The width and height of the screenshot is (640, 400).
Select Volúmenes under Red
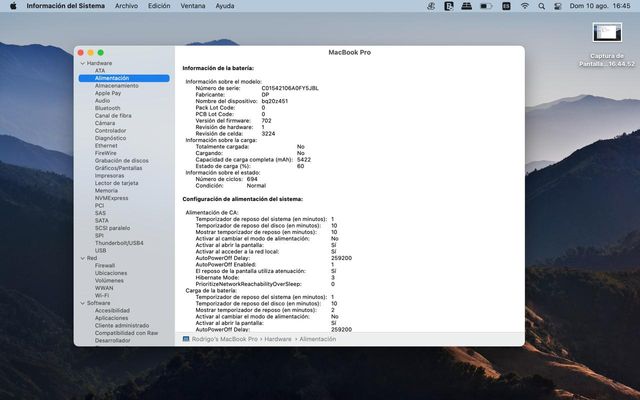point(109,280)
